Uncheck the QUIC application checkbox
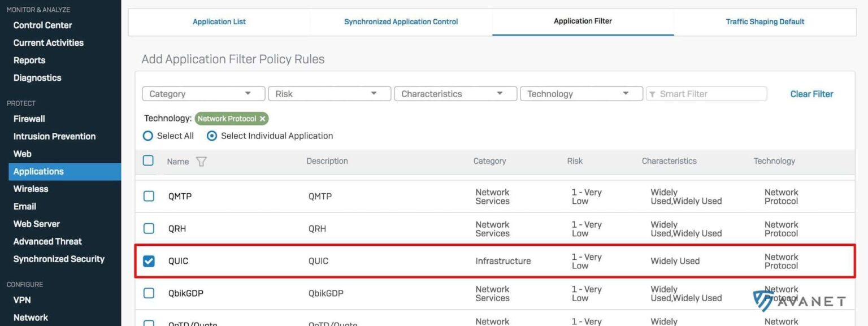The height and width of the screenshot is (326, 868). click(x=148, y=260)
